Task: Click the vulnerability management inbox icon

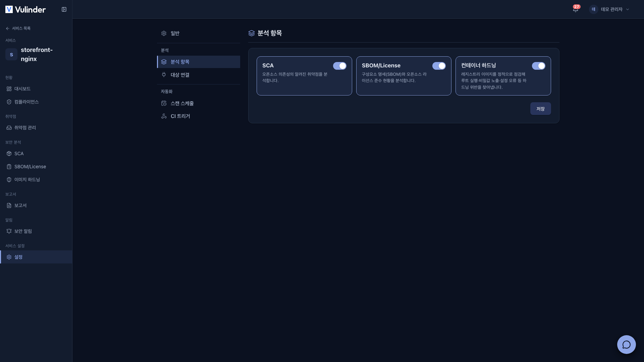Action: point(9,128)
